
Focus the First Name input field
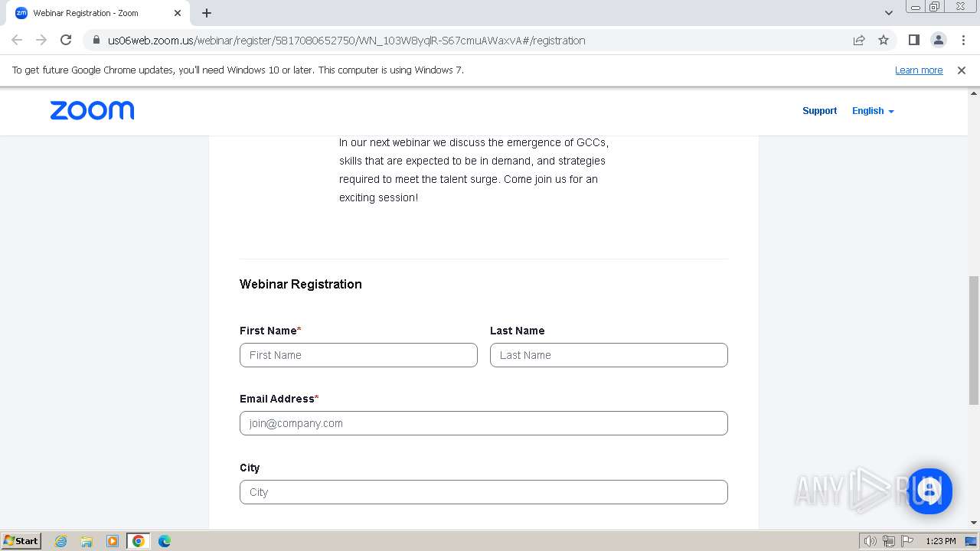click(358, 355)
